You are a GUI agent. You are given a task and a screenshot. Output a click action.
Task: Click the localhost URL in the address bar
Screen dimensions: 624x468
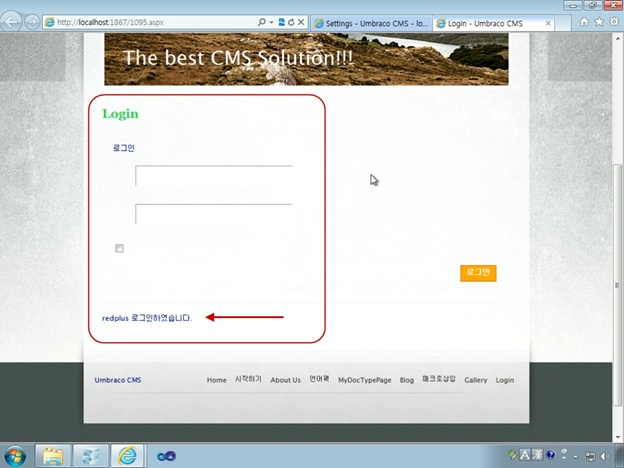point(110,22)
